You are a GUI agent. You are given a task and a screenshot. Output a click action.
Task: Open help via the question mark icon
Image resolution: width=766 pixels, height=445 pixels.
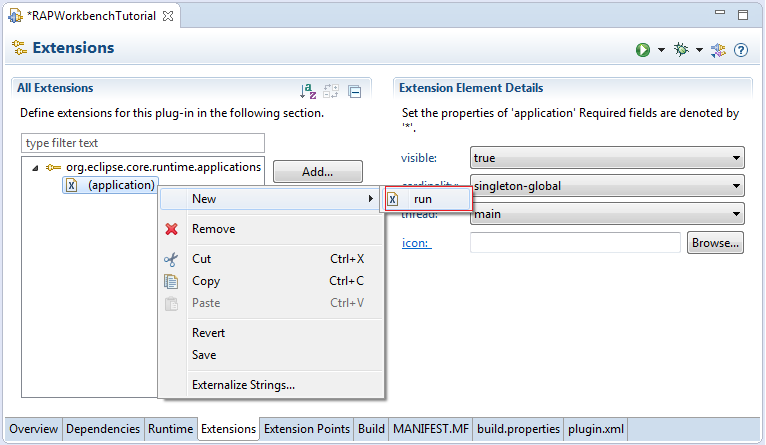click(x=741, y=50)
